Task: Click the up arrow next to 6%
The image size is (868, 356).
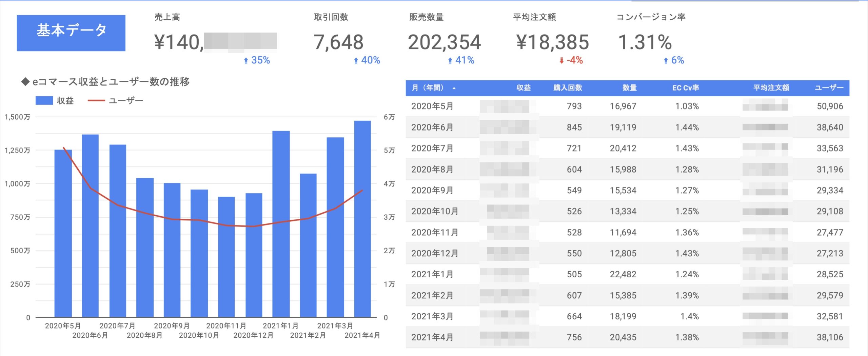Action: click(x=666, y=61)
